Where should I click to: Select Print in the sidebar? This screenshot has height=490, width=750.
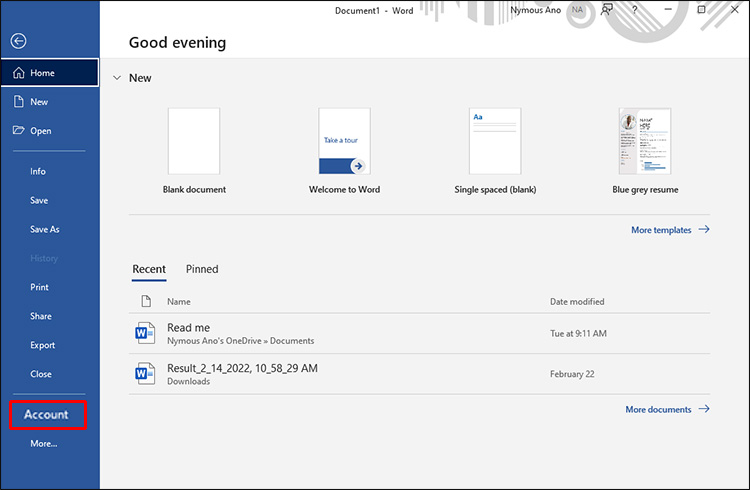click(40, 287)
